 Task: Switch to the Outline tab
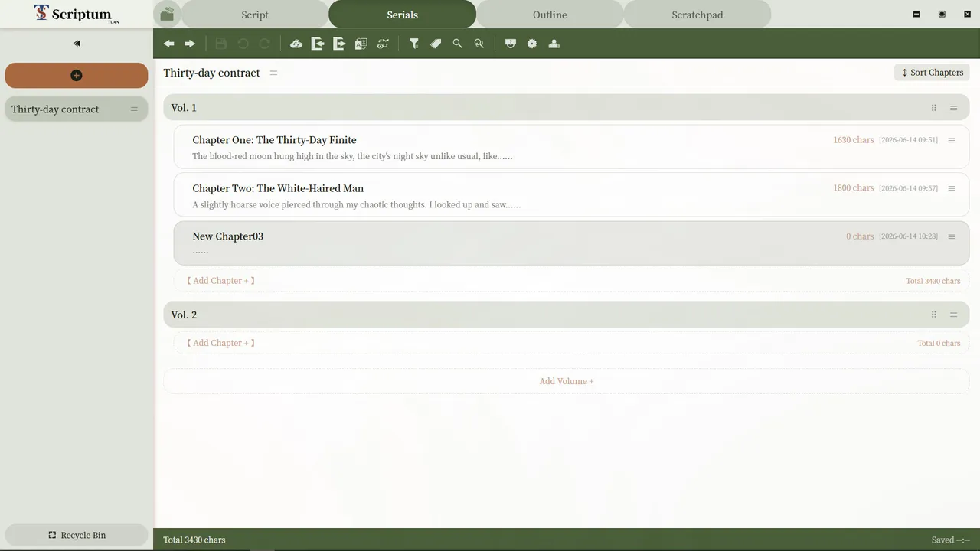point(550,15)
